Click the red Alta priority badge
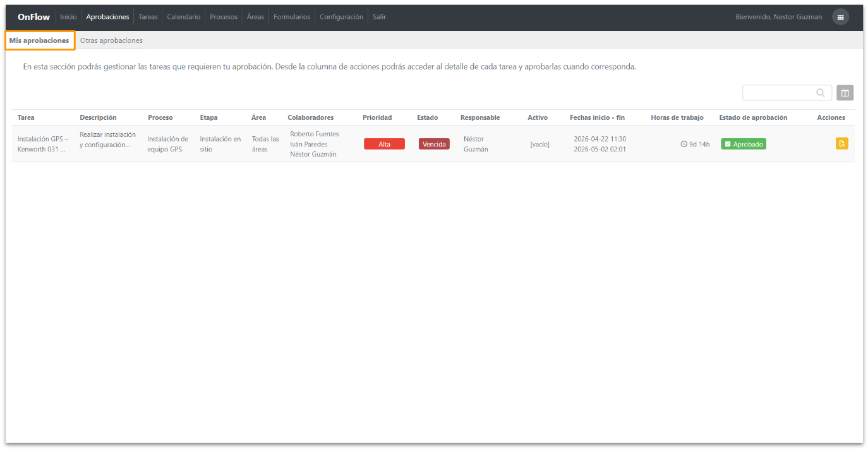This screenshot has height=450, width=868. click(x=384, y=145)
